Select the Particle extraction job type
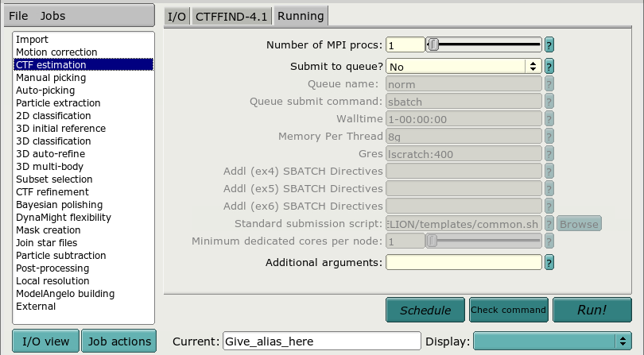Viewport: 644px width, 355px height. tap(83, 103)
